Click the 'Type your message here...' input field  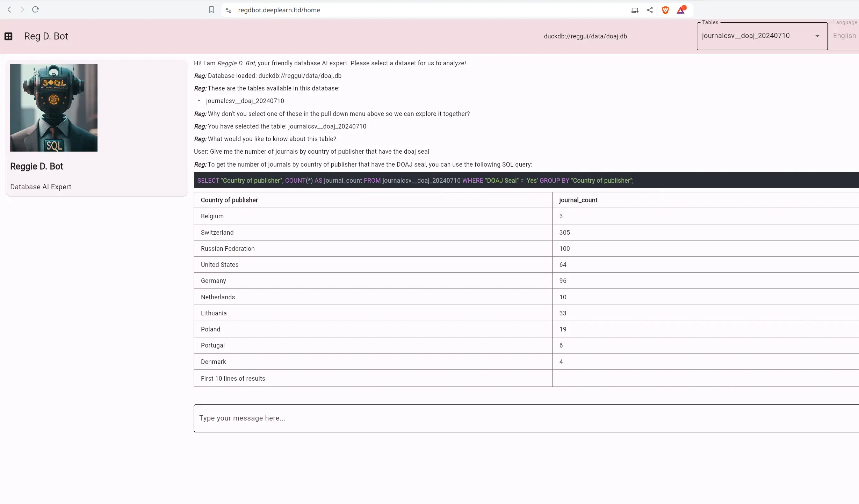pyautogui.click(x=527, y=418)
